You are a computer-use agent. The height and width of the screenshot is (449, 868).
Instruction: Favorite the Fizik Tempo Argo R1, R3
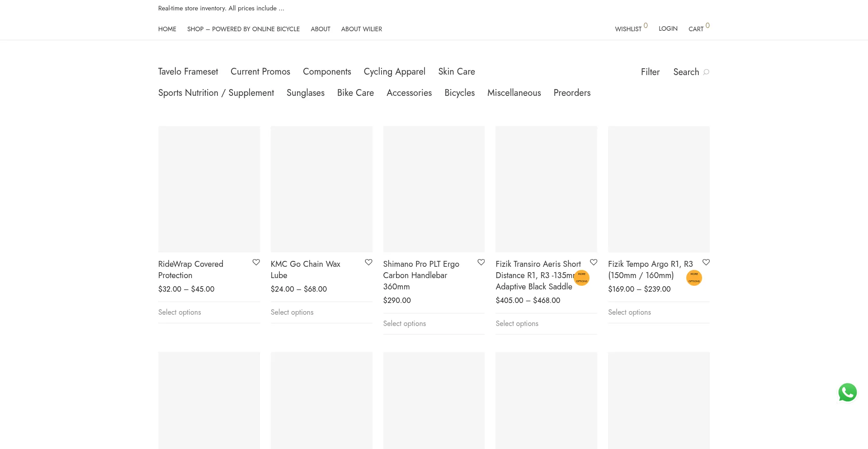[x=706, y=262]
